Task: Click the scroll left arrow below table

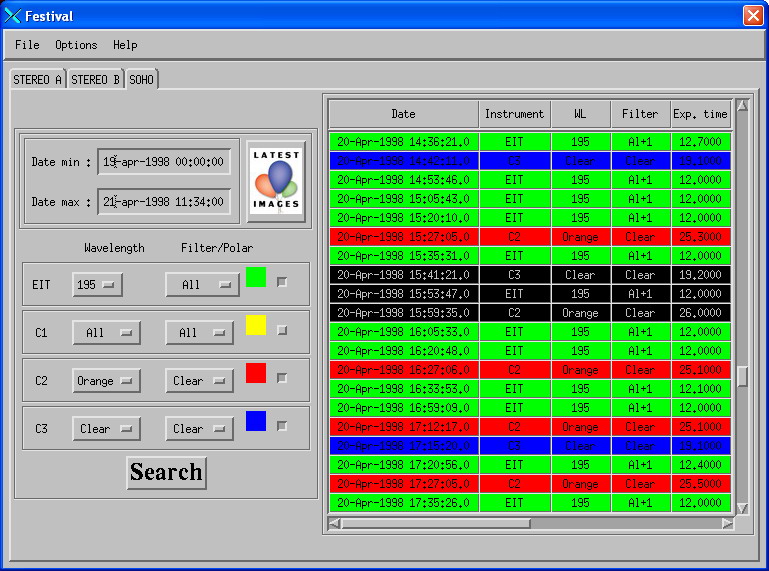Action: pyautogui.click(x=335, y=523)
